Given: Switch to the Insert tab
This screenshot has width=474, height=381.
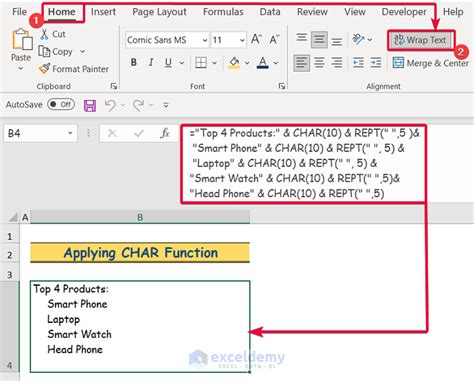Looking at the screenshot, I should point(103,12).
